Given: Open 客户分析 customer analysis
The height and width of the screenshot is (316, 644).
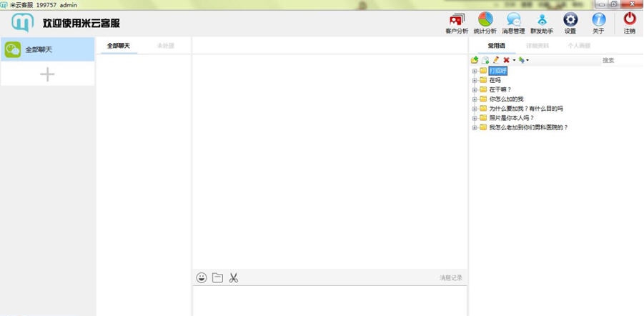Looking at the screenshot, I should click(457, 24).
